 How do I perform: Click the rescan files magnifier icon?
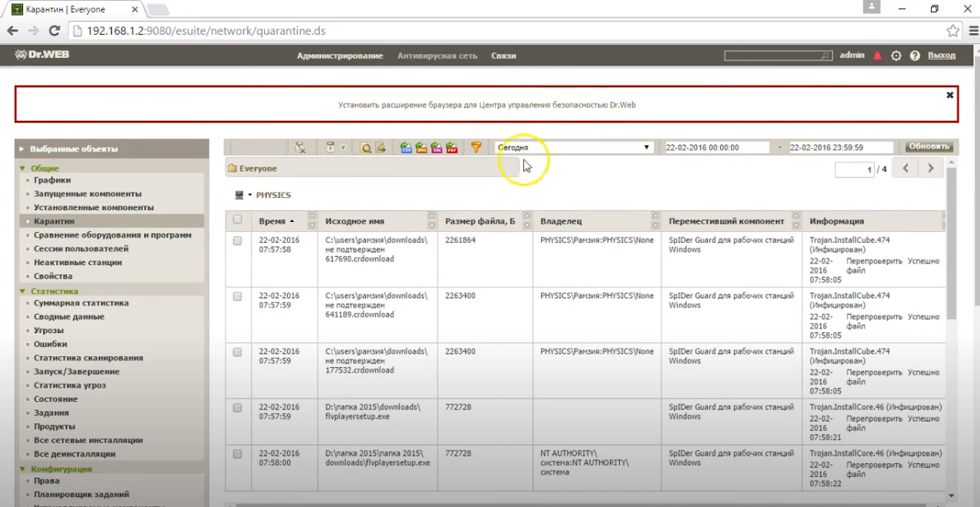[366, 147]
